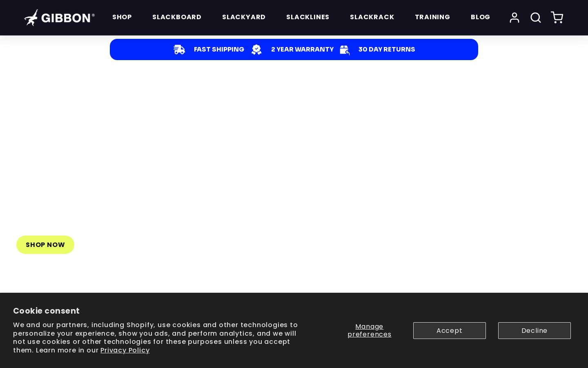Click the Shop Now button
Viewport: 588px width, 368px height.
(45, 245)
